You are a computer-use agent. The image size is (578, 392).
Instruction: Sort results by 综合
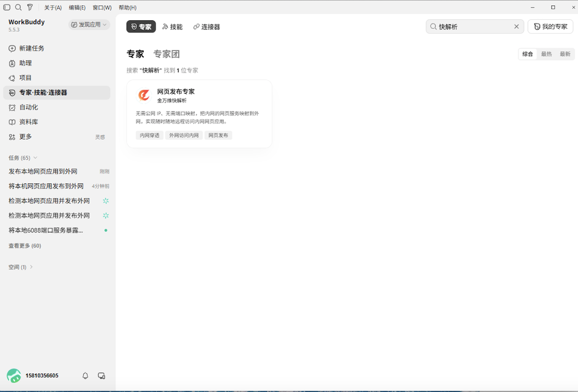point(527,54)
